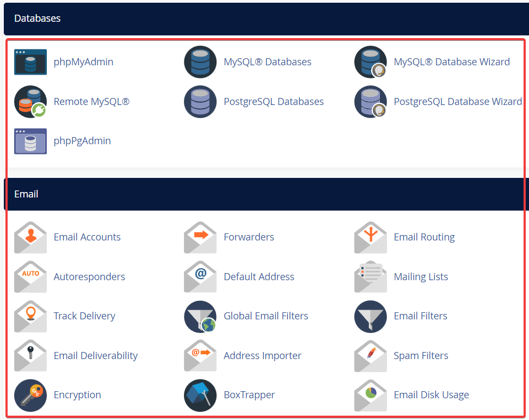This screenshot has width=529, height=420.
Task: Click the BoxTrapper icon
Action: click(200, 395)
